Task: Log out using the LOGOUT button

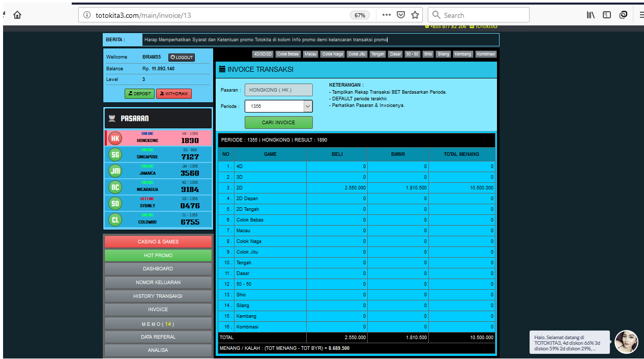Action: (x=182, y=58)
